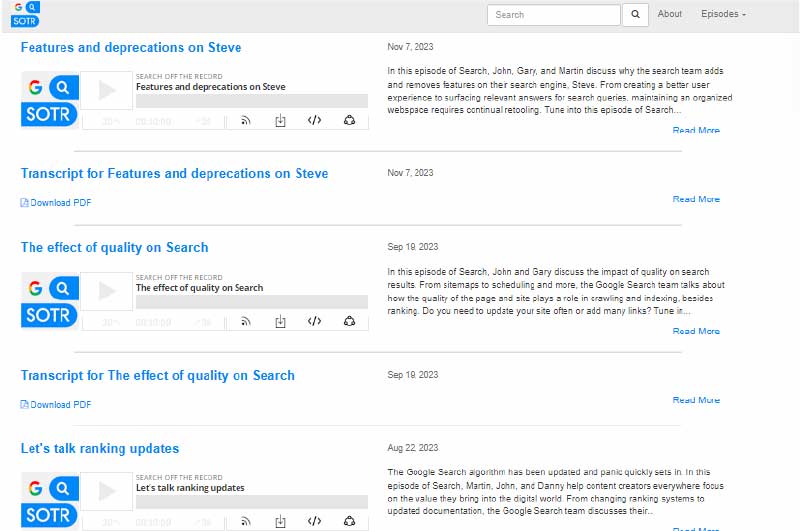Open RSS feed icon in Features and deprecations player
The width and height of the screenshot is (800, 531).
pyautogui.click(x=245, y=121)
